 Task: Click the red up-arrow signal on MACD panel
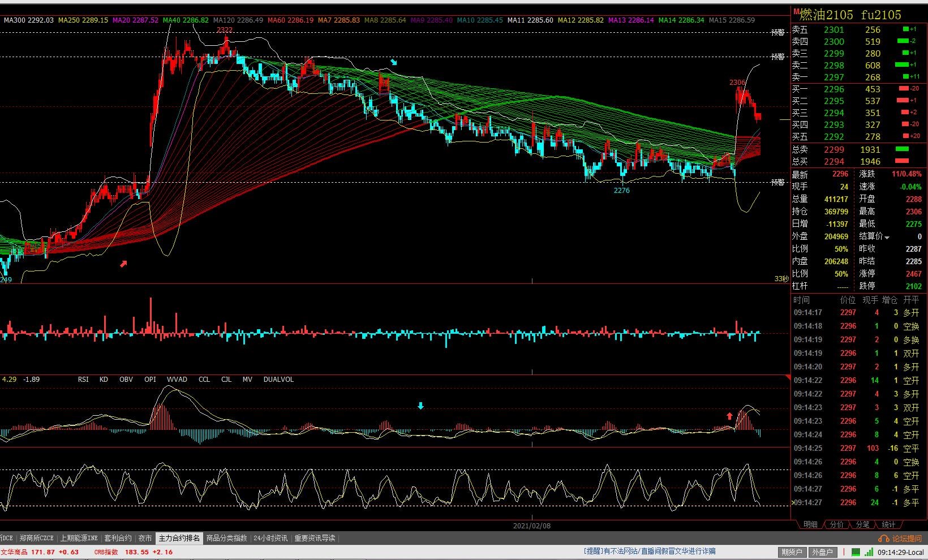(x=729, y=416)
